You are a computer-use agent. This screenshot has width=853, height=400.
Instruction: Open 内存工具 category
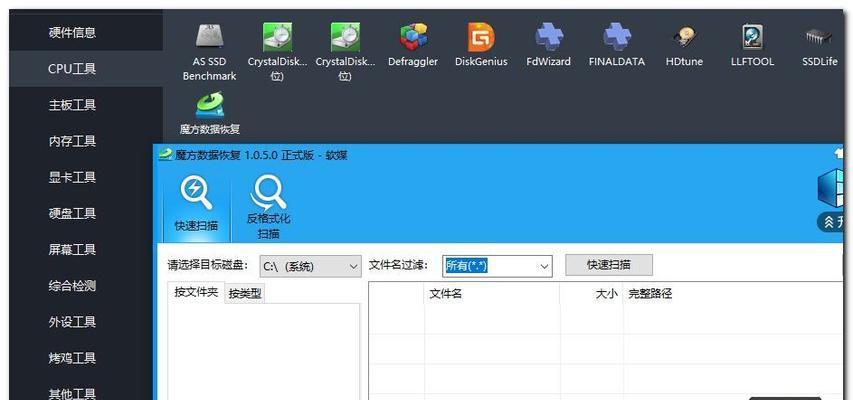point(72,141)
